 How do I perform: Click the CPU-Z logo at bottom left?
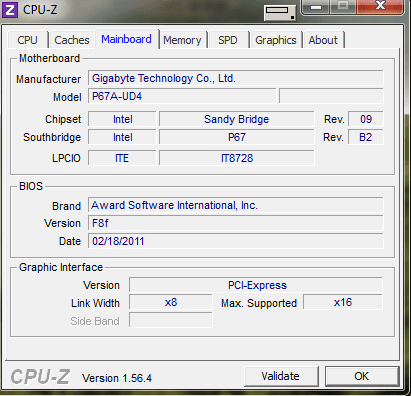(40, 377)
